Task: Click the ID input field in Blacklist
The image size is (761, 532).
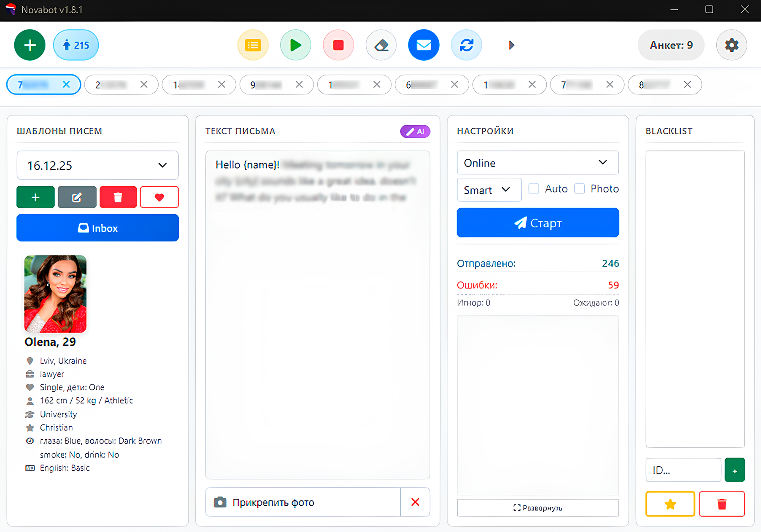Action: tap(683, 470)
